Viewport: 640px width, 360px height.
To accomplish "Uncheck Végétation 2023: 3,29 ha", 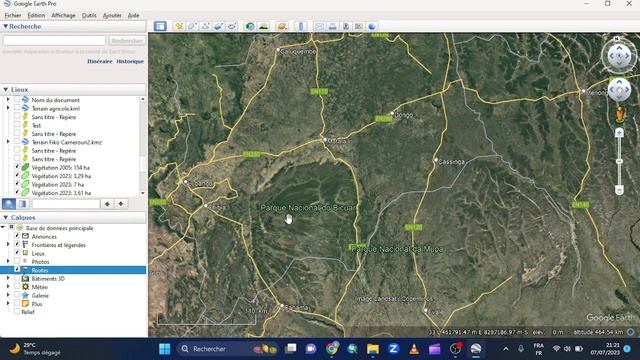I will tap(17, 176).
